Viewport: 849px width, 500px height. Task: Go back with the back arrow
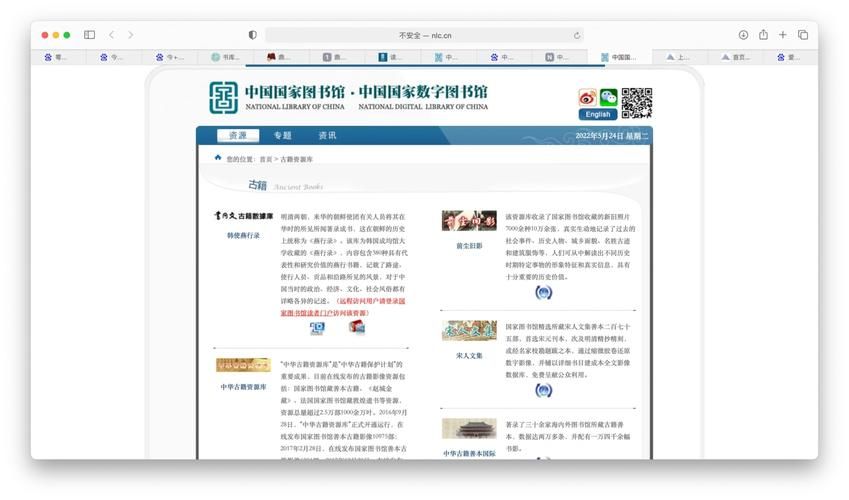point(112,35)
